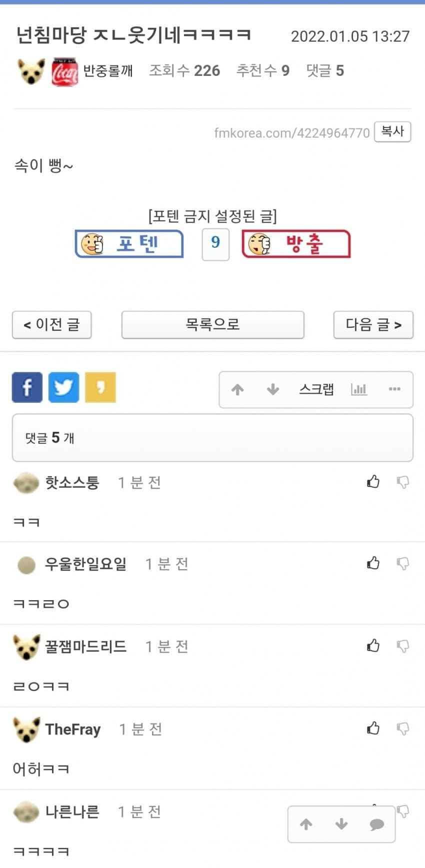
Task: Share post via Twitter icon
Action: 63,387
